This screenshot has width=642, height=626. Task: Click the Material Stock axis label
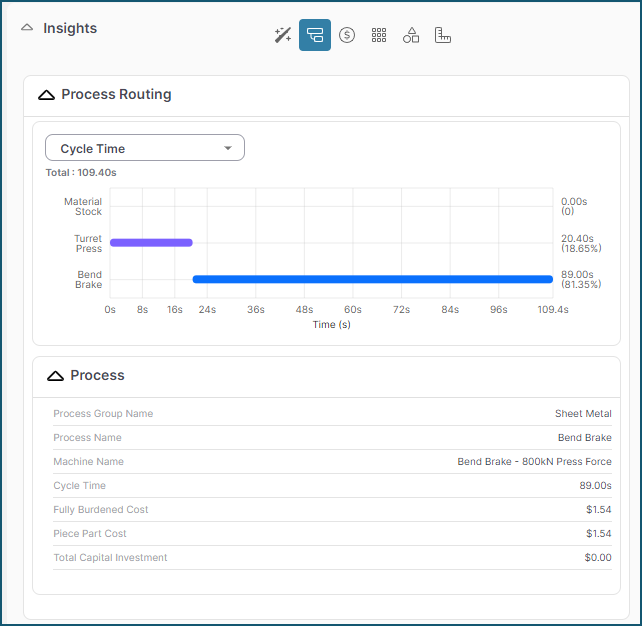(x=83, y=206)
